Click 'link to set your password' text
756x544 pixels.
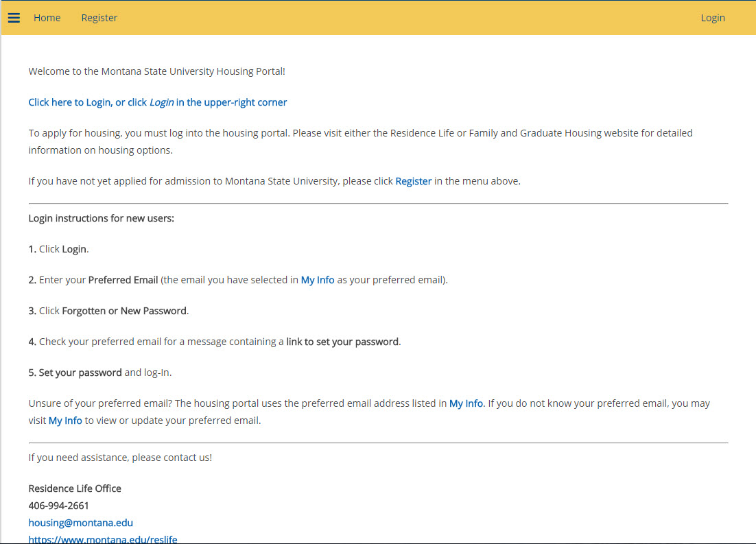(342, 342)
